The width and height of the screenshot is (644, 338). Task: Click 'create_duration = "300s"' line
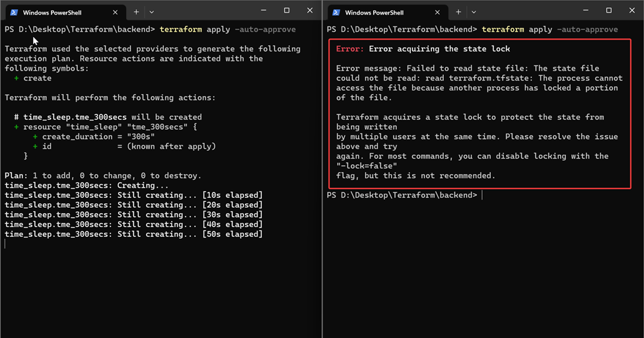94,136
